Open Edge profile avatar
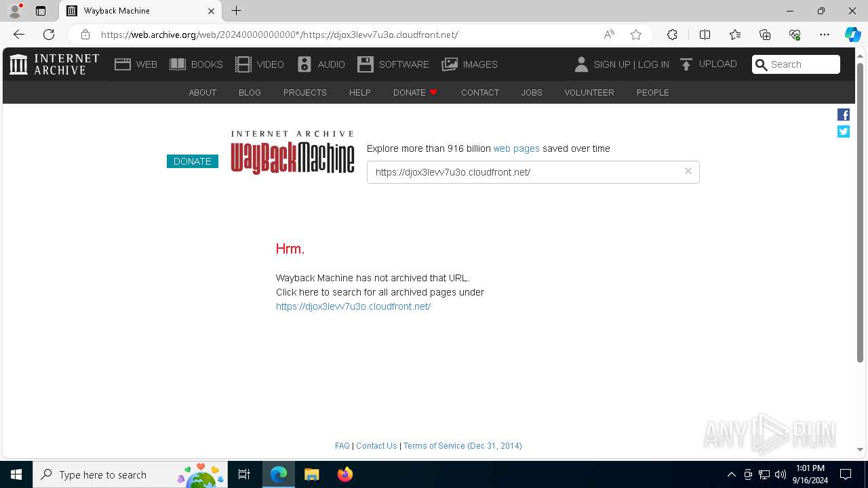868x488 pixels. pyautogui.click(x=15, y=11)
